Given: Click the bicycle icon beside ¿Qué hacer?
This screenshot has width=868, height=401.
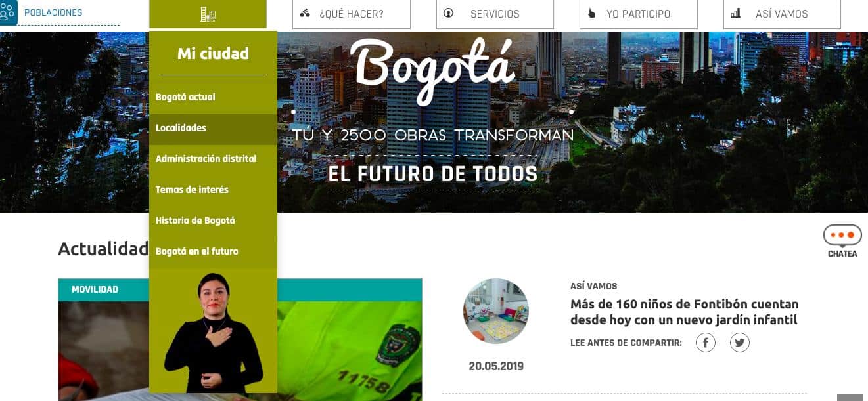Looking at the screenshot, I should tap(305, 13).
